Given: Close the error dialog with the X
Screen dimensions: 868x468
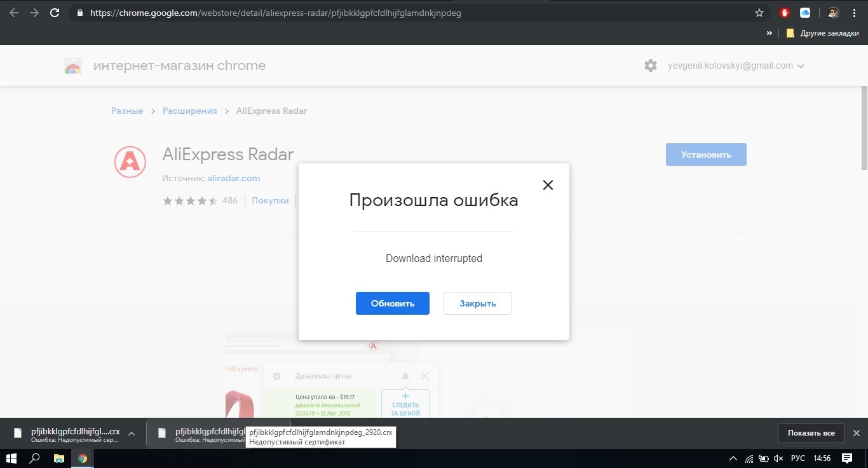Looking at the screenshot, I should click(x=548, y=185).
